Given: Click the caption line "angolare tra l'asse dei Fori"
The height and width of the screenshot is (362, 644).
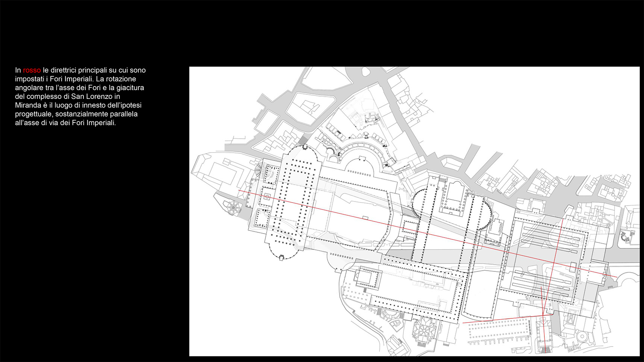Looking at the screenshot, I should tap(79, 88).
